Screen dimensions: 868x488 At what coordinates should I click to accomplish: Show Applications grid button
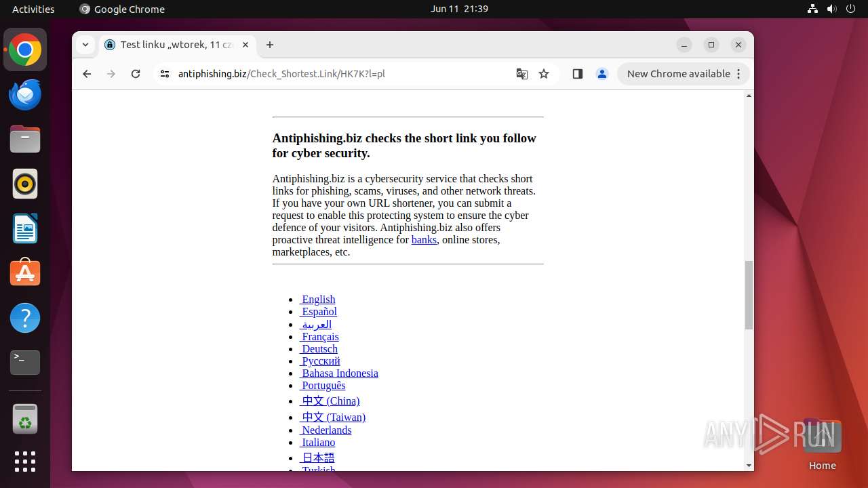[x=25, y=462]
